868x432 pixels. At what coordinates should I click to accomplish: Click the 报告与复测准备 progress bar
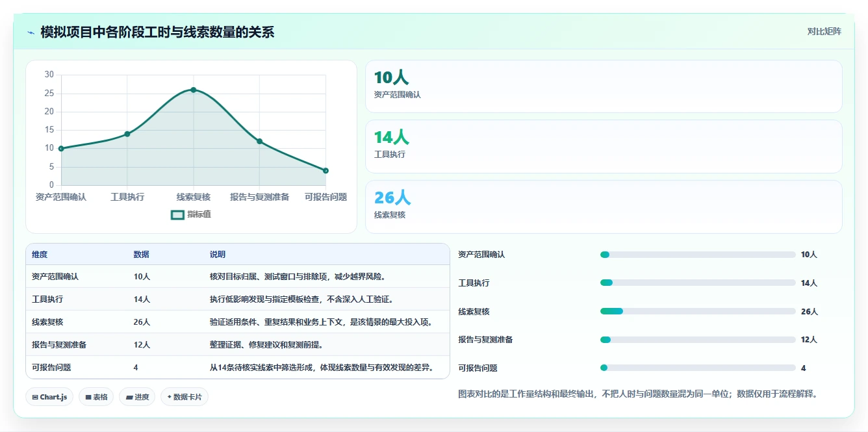pos(698,340)
